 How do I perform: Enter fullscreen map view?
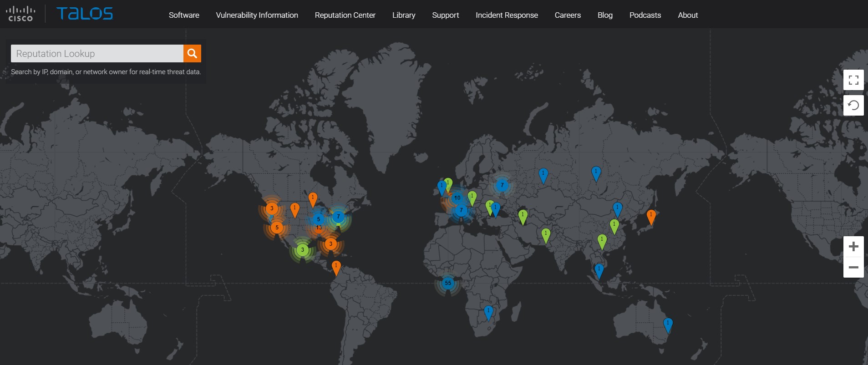click(x=853, y=80)
